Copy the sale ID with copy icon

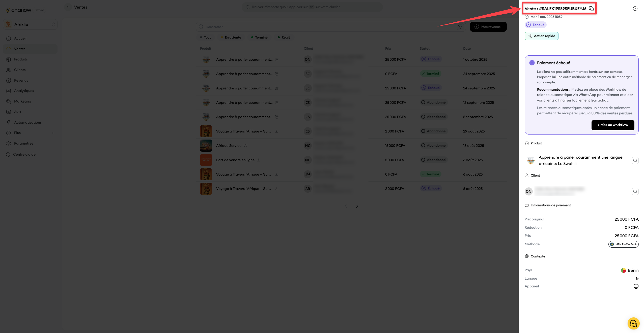pos(591,9)
